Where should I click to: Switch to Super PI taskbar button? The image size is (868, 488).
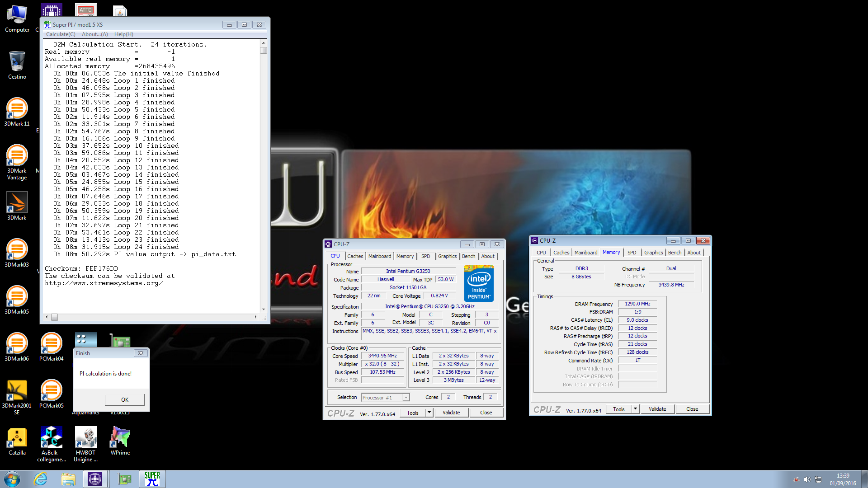(x=152, y=479)
